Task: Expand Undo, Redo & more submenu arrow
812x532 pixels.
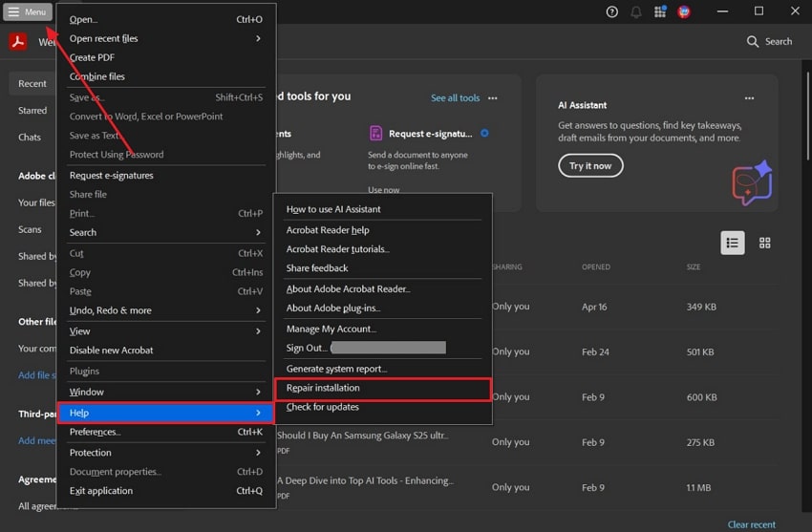Action: pos(258,310)
